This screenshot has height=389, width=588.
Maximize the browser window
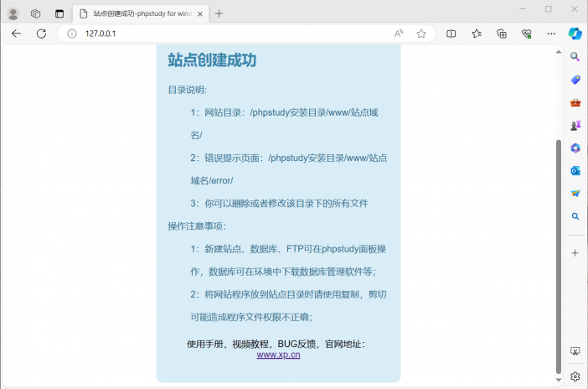coord(549,8)
